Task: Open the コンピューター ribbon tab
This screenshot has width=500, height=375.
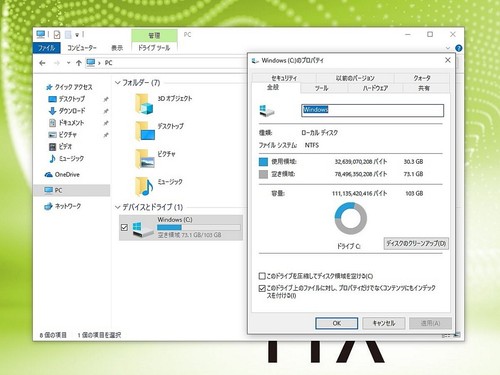Action: coord(82,48)
